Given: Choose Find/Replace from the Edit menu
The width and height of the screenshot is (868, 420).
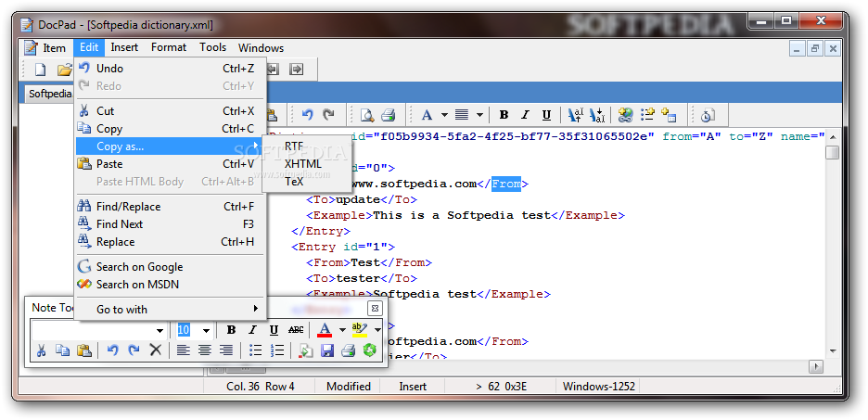Looking at the screenshot, I should coord(170,207).
